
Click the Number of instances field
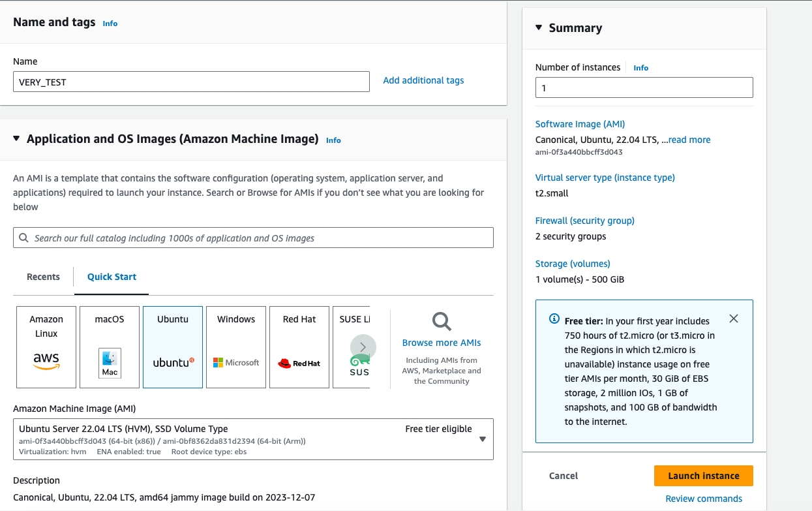click(x=644, y=87)
